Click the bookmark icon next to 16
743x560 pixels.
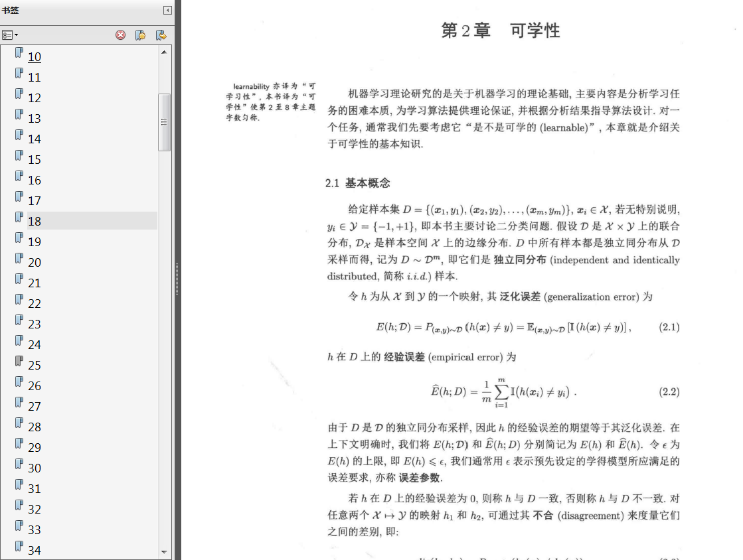pos(19,176)
